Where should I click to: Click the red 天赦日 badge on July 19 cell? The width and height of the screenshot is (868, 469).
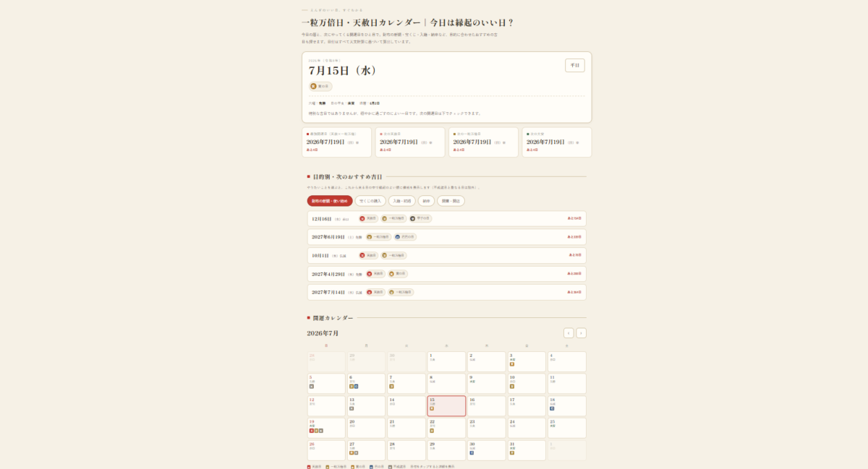click(311, 431)
